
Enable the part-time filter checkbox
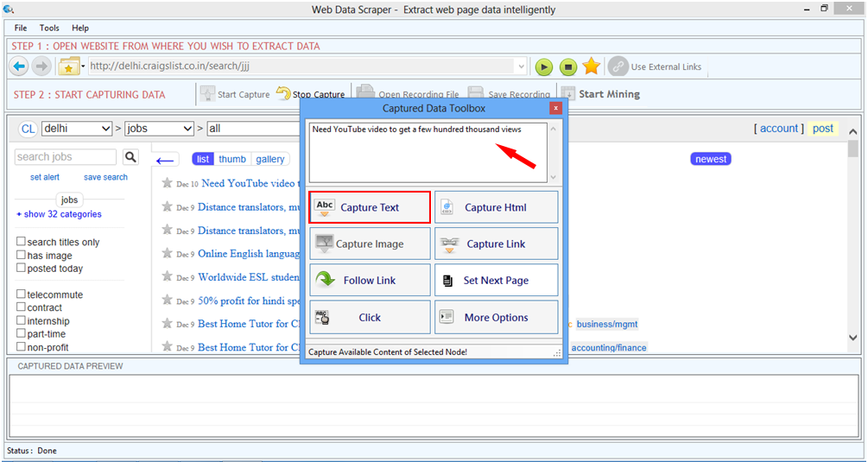pyautogui.click(x=21, y=333)
